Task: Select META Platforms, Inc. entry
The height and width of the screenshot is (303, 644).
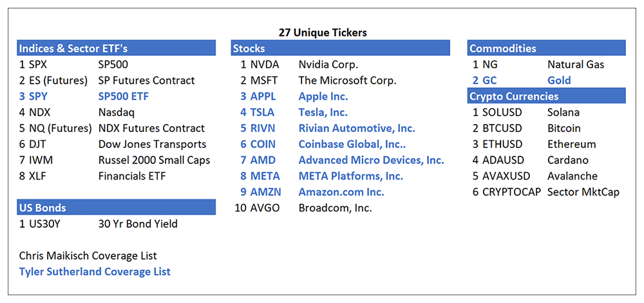Action: click(x=350, y=176)
